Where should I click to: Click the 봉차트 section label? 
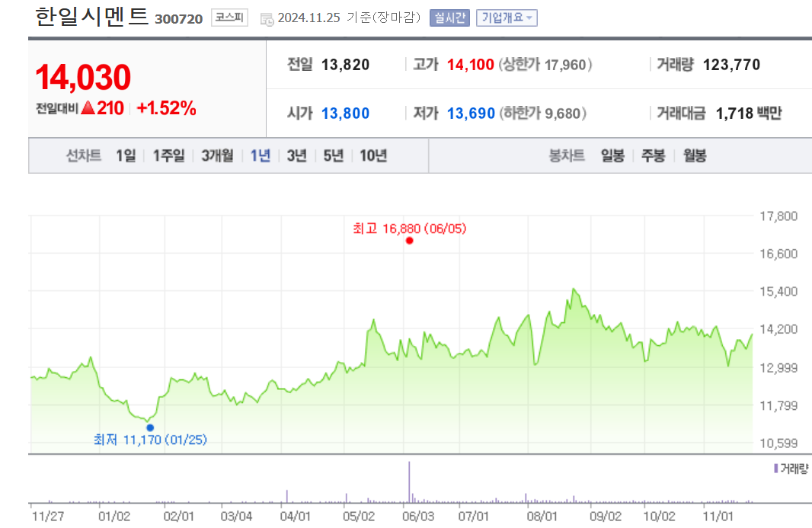(x=567, y=155)
